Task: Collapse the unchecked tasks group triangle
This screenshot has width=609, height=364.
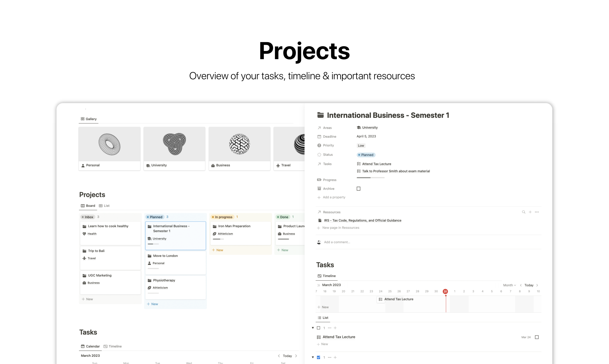Action: (313, 328)
